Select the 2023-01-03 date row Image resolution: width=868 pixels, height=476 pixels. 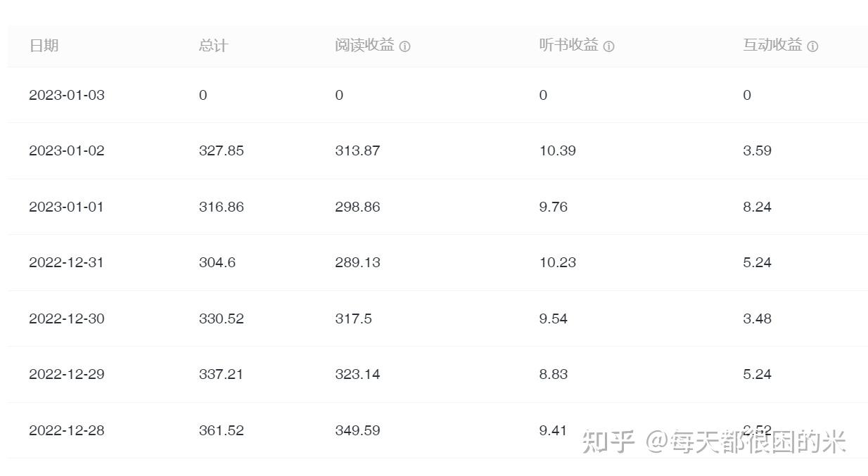coord(66,95)
